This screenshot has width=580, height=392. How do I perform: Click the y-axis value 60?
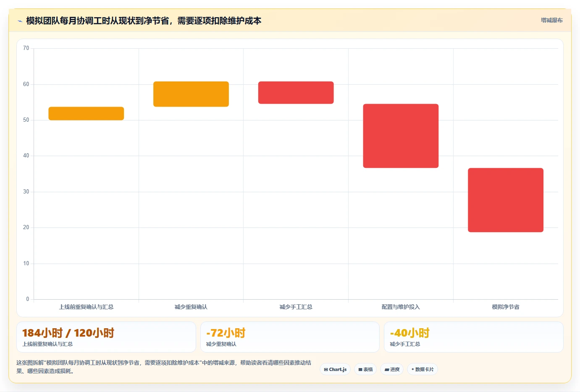tap(26, 84)
